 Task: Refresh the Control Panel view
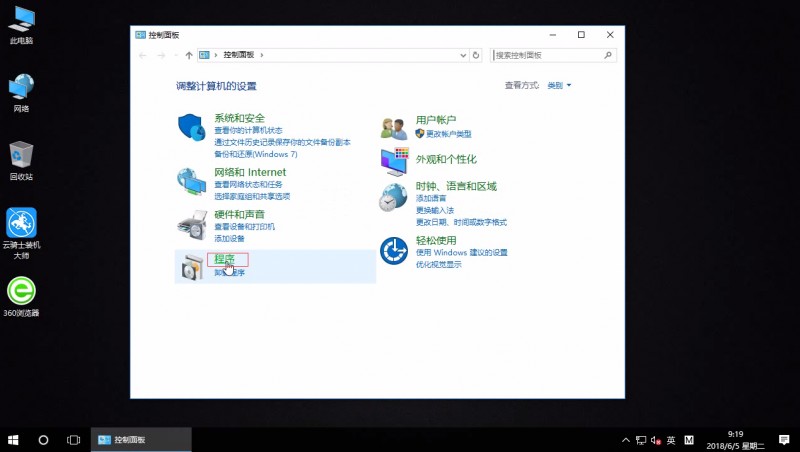(x=476, y=55)
